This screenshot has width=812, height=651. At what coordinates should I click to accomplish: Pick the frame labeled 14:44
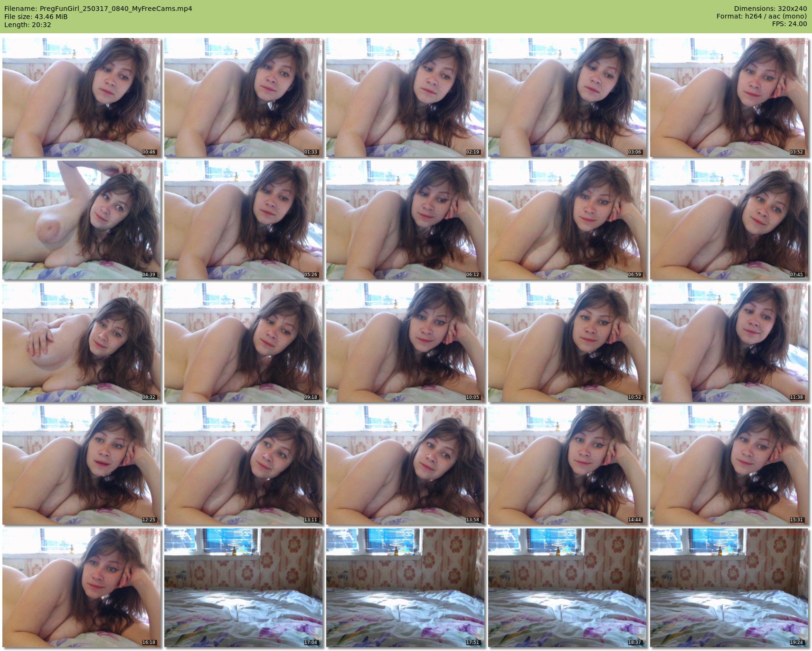[567, 465]
